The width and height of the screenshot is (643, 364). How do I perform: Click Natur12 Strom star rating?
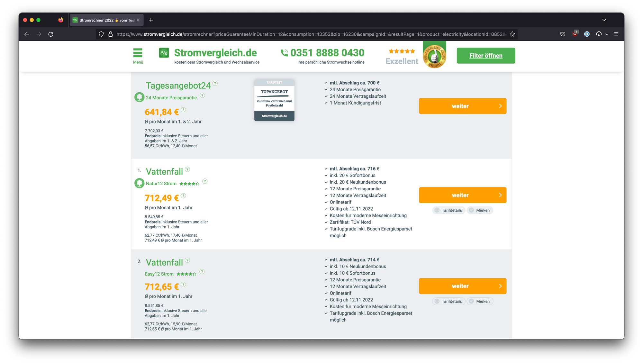189,184
